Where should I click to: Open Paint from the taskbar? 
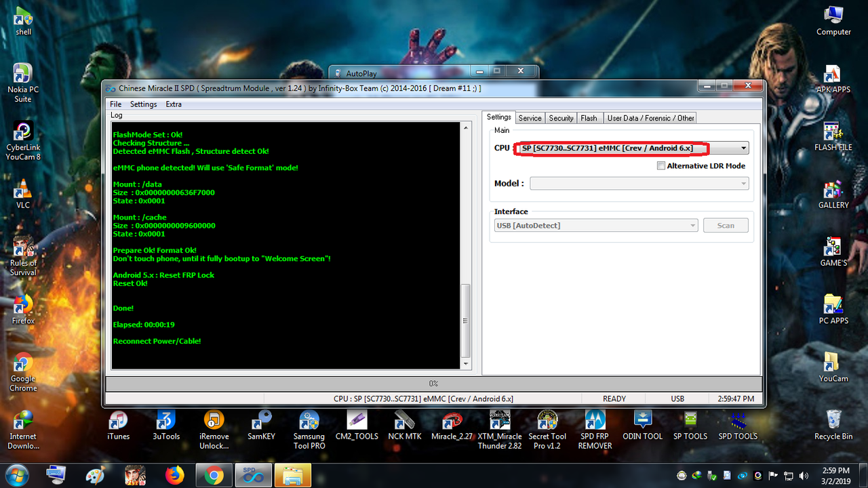click(x=95, y=476)
